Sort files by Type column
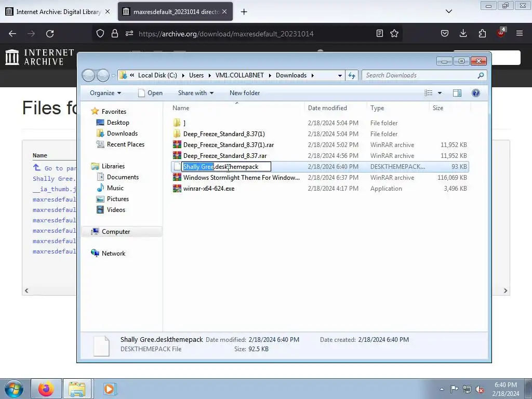The width and height of the screenshot is (532, 399). click(397, 108)
